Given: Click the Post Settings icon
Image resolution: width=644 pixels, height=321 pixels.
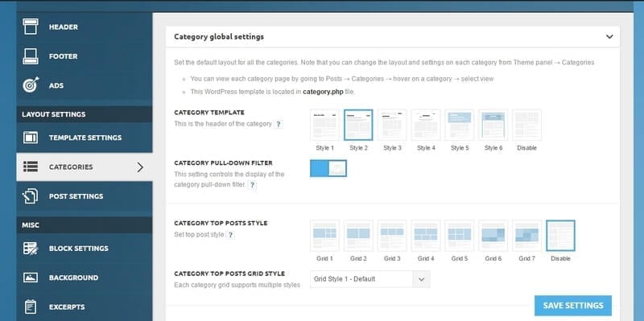Looking at the screenshot, I should pos(31,196).
